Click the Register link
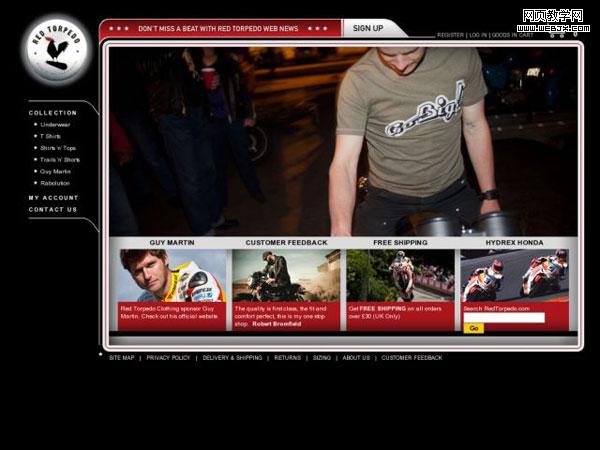Viewport: 600px width, 450px height. pos(450,35)
